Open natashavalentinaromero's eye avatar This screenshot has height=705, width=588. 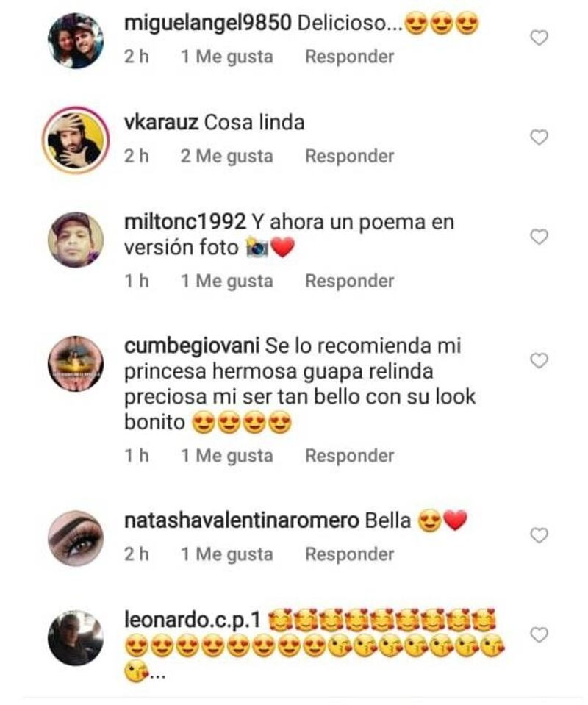(x=76, y=538)
